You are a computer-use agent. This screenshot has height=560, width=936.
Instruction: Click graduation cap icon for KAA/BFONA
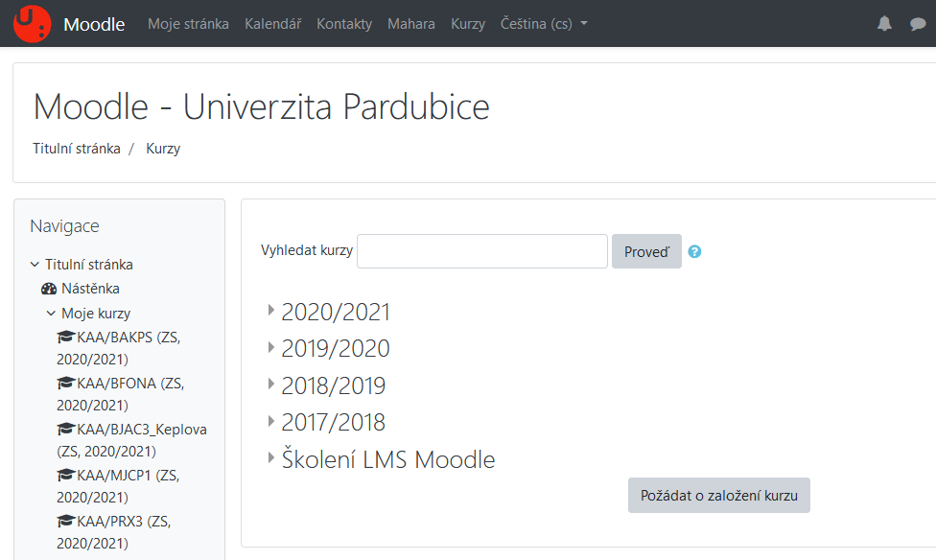[x=65, y=383]
